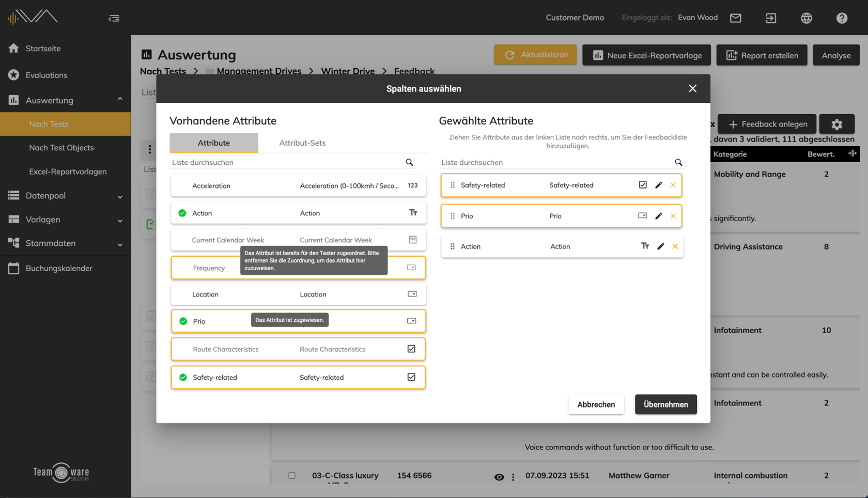Toggle green check on Safety-related available row
This screenshot has height=498, width=868.
[x=183, y=377]
